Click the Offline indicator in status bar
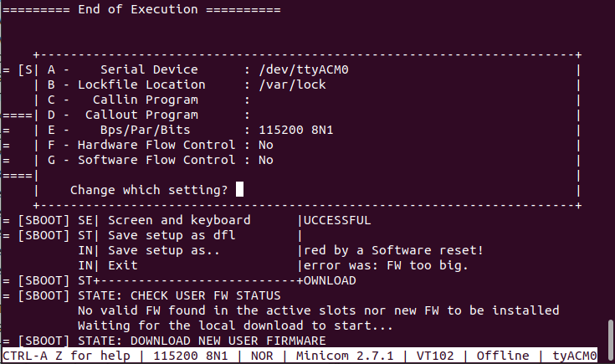Screen dimensions: 615x364 point(503,356)
